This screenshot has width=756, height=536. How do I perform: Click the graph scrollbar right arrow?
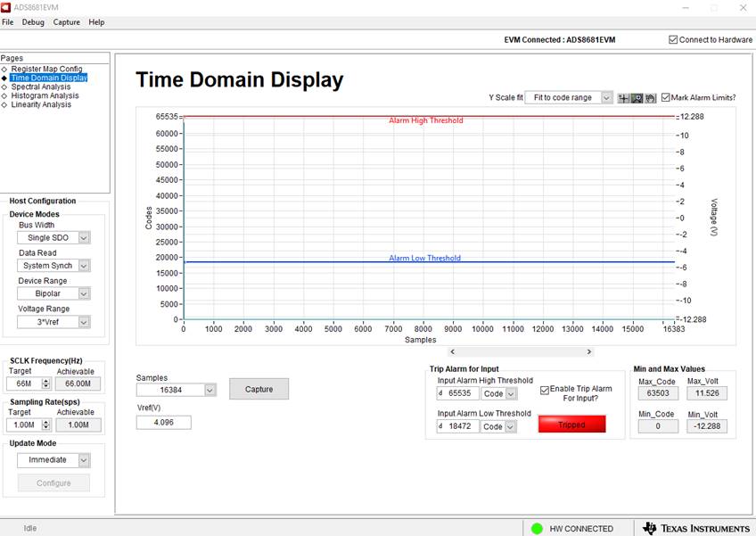pos(588,351)
